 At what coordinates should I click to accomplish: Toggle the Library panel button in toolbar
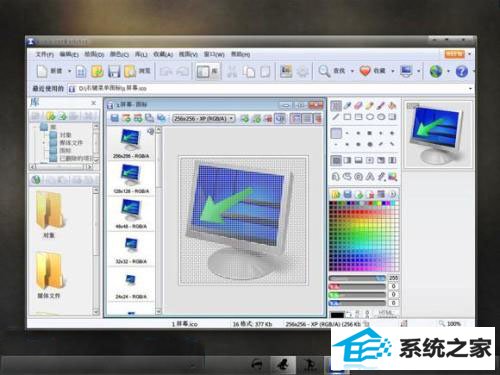[x=207, y=71]
